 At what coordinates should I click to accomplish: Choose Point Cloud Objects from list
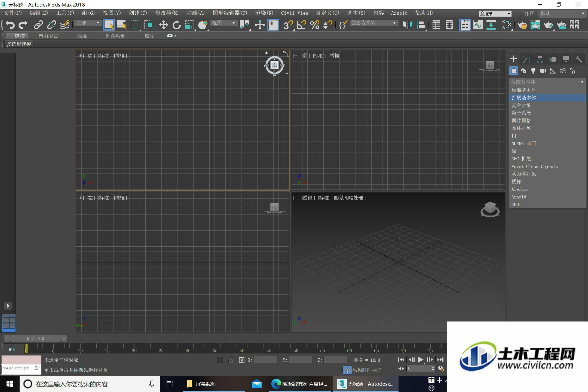pyautogui.click(x=547, y=166)
